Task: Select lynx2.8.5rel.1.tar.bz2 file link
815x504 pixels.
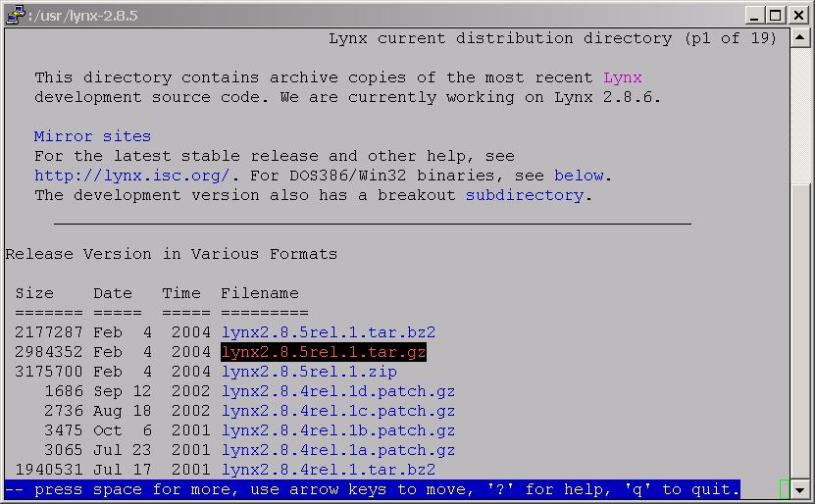Action: [328, 332]
